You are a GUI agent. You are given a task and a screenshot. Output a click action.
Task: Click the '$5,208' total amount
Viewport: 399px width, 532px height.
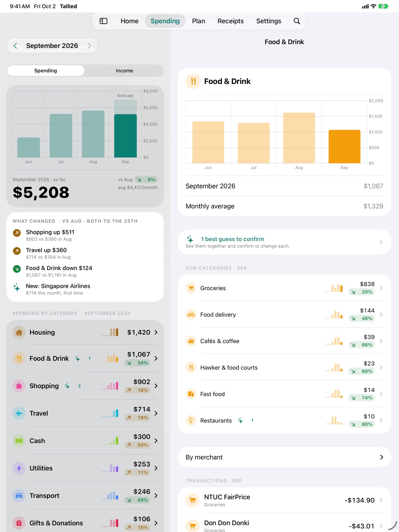pos(41,193)
